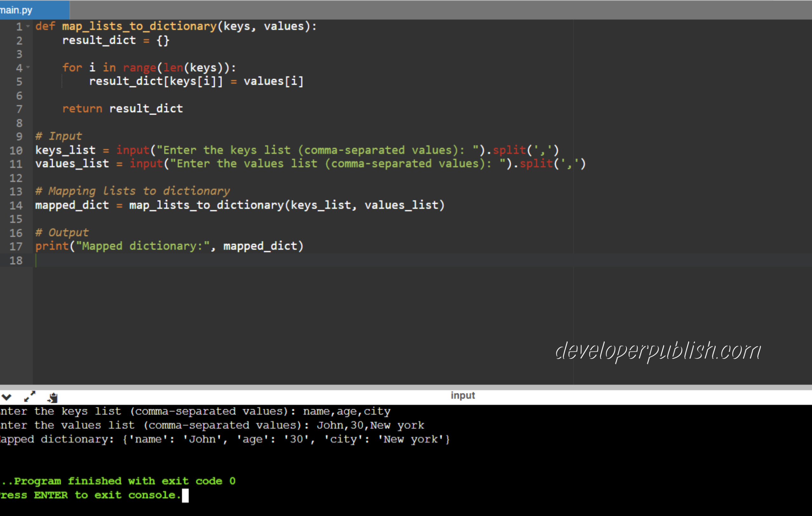
Task: Click the console cursor after 'exit console.'
Action: click(x=185, y=495)
